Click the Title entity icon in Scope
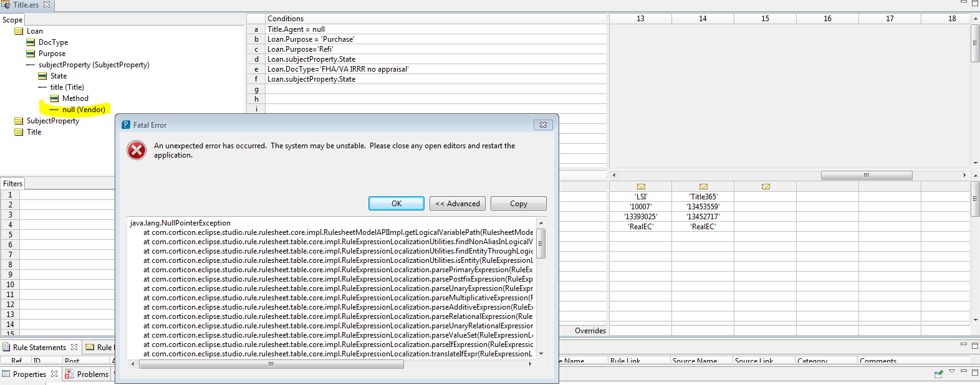 tap(19, 132)
